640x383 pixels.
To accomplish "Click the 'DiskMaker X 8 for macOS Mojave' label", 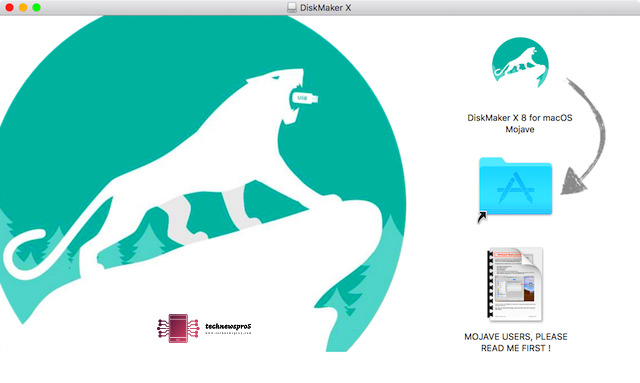I will [x=520, y=123].
